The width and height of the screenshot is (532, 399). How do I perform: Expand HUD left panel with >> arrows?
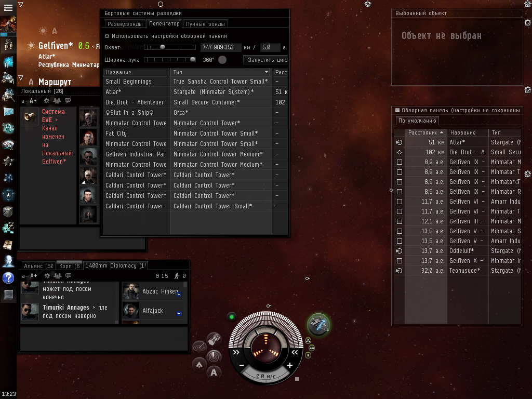(236, 352)
